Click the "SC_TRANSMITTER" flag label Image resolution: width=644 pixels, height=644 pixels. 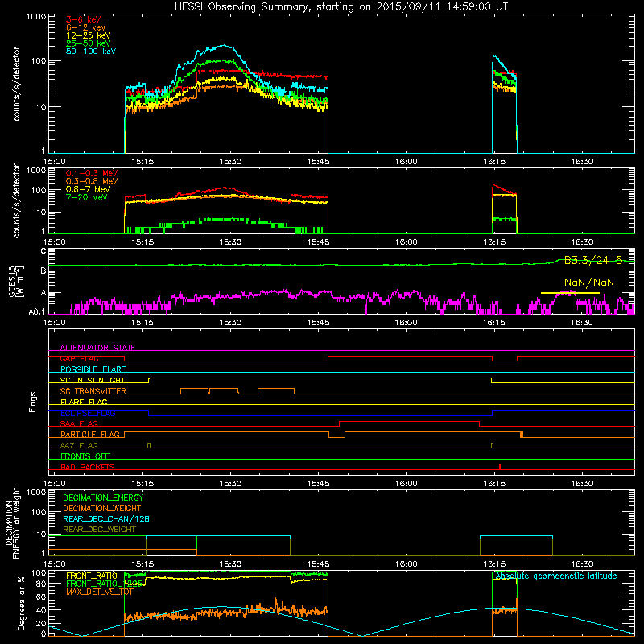(x=93, y=391)
